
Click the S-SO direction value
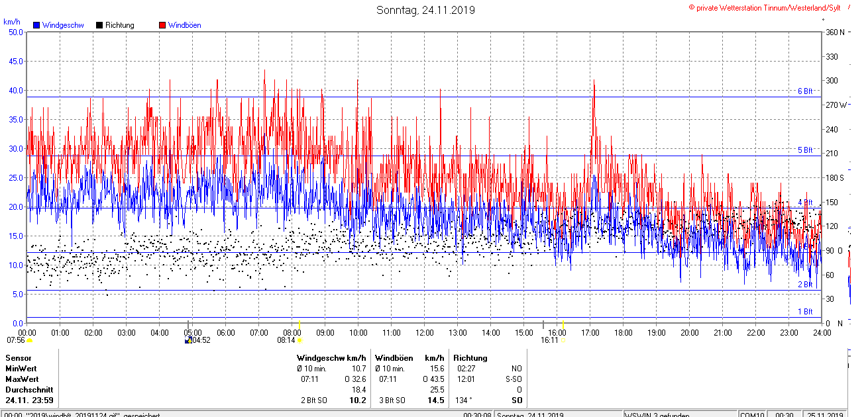click(x=514, y=379)
